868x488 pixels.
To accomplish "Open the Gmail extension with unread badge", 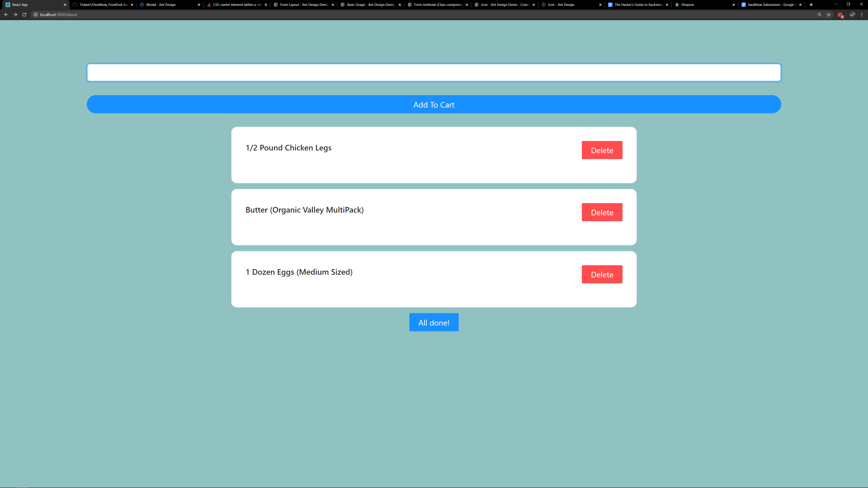I will coord(840,15).
